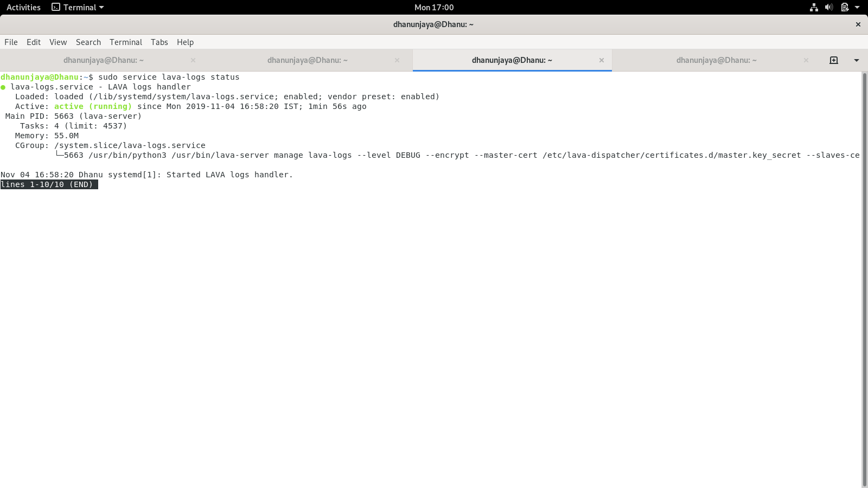
Task: Close the terminal window with the X button
Action: point(858,24)
